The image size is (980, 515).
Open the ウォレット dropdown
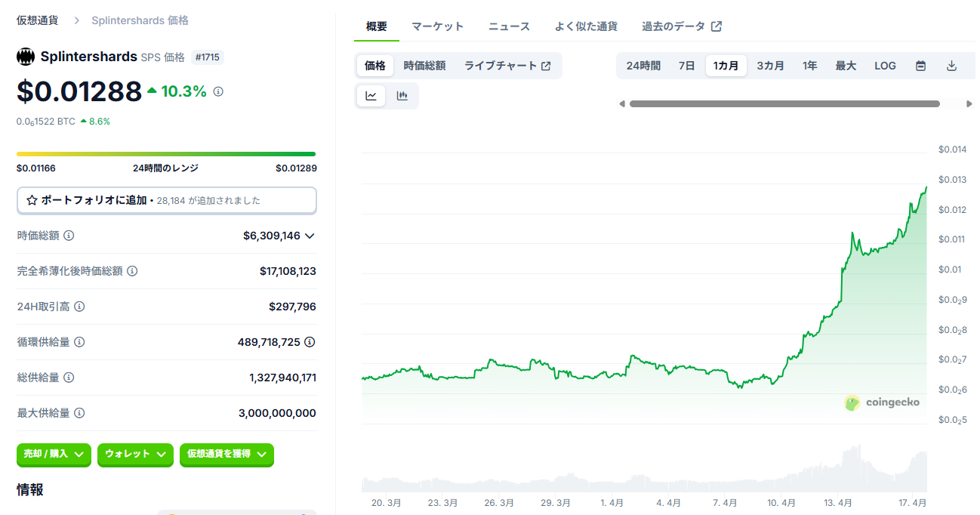tap(135, 455)
